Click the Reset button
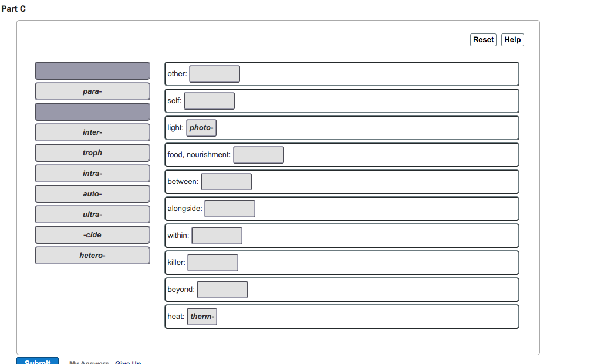 [482, 39]
